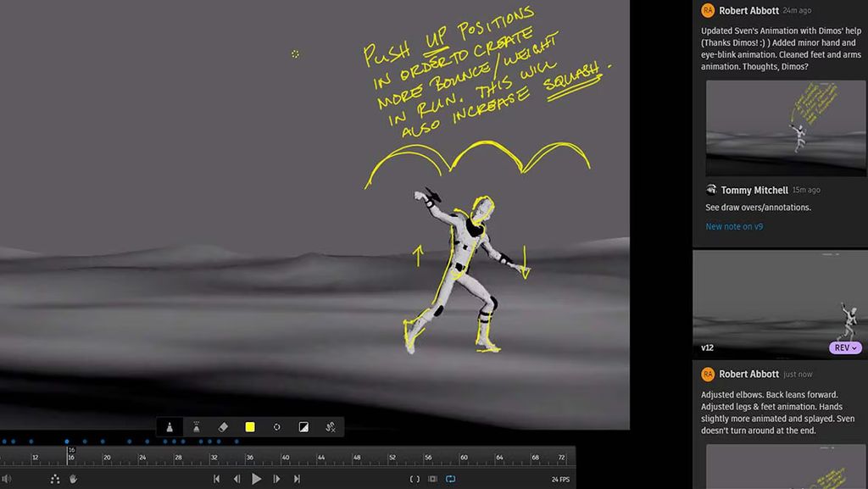Click the circular brush size icon
The image size is (868, 489).
[x=276, y=427]
